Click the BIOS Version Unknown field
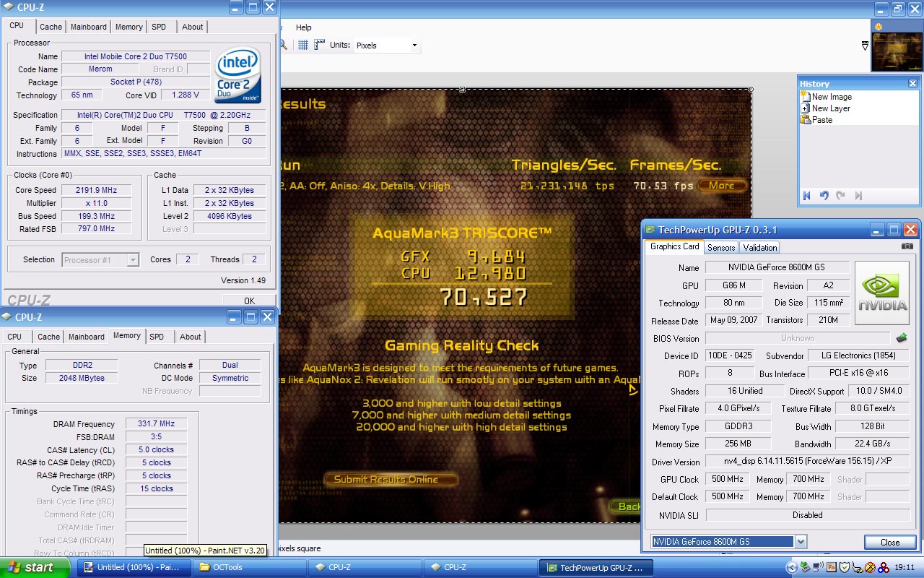The height and width of the screenshot is (578, 924). [798, 338]
